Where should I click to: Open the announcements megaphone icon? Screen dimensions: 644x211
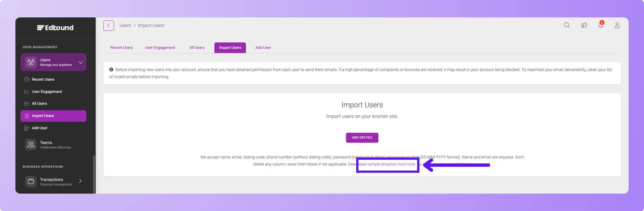[x=584, y=25]
